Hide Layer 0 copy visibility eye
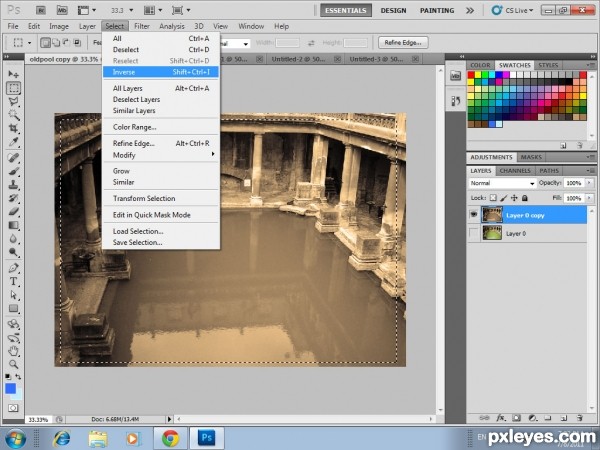Viewport: 600px width, 450px height. (474, 215)
